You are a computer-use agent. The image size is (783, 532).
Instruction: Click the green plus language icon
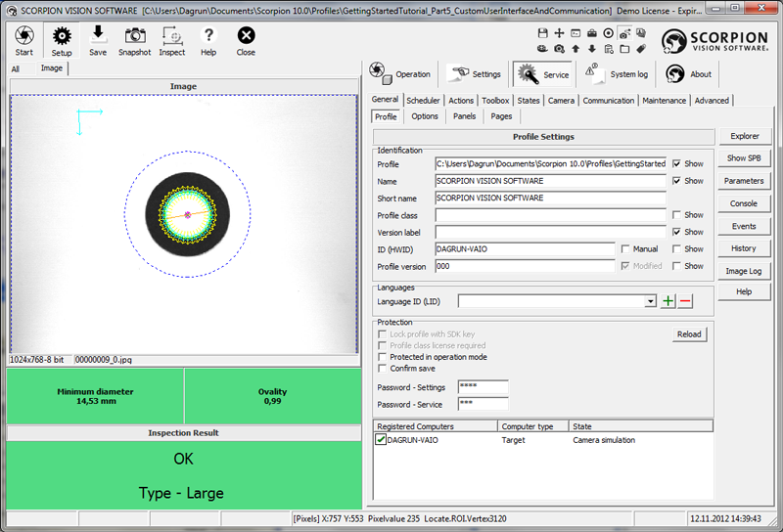[x=668, y=301]
